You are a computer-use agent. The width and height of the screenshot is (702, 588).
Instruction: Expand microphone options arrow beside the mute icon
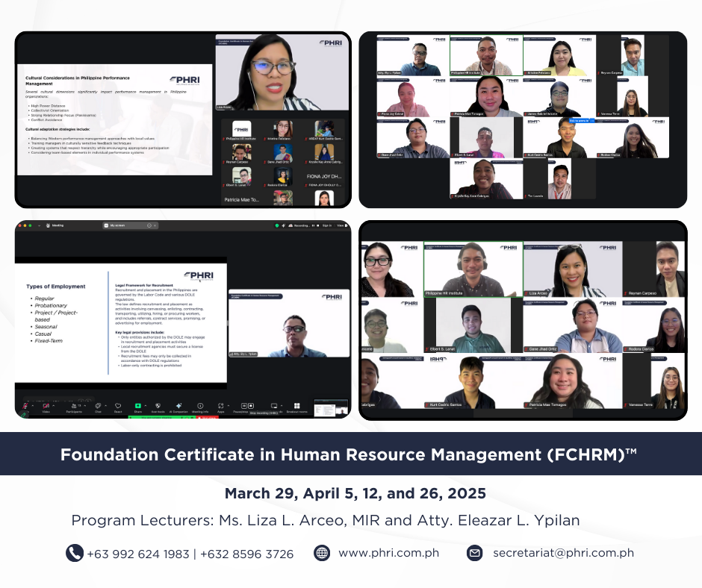click(32, 406)
